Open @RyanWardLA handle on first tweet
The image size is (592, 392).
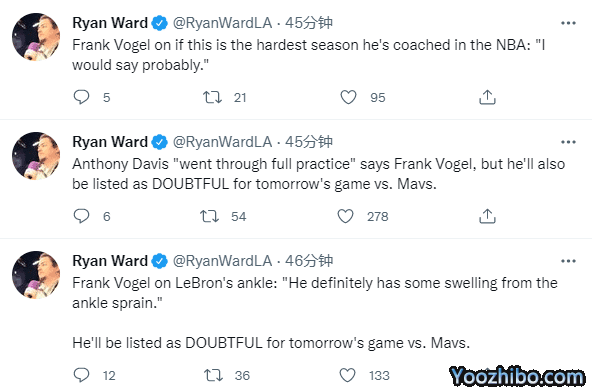[x=222, y=23]
